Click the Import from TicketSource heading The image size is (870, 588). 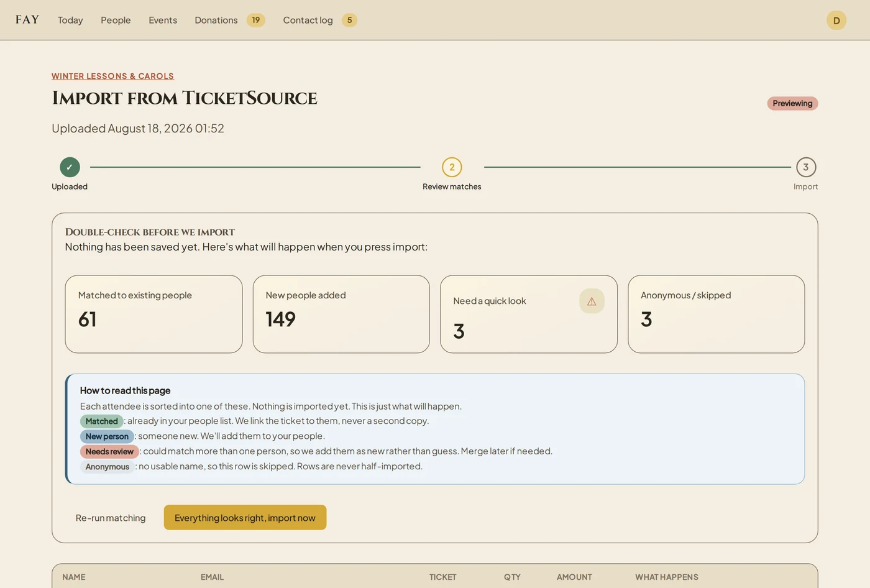(x=185, y=98)
